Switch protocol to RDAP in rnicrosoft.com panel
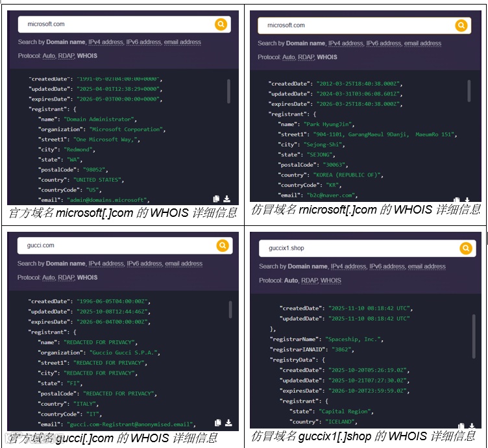This screenshot has height=448, width=488. point(306,57)
